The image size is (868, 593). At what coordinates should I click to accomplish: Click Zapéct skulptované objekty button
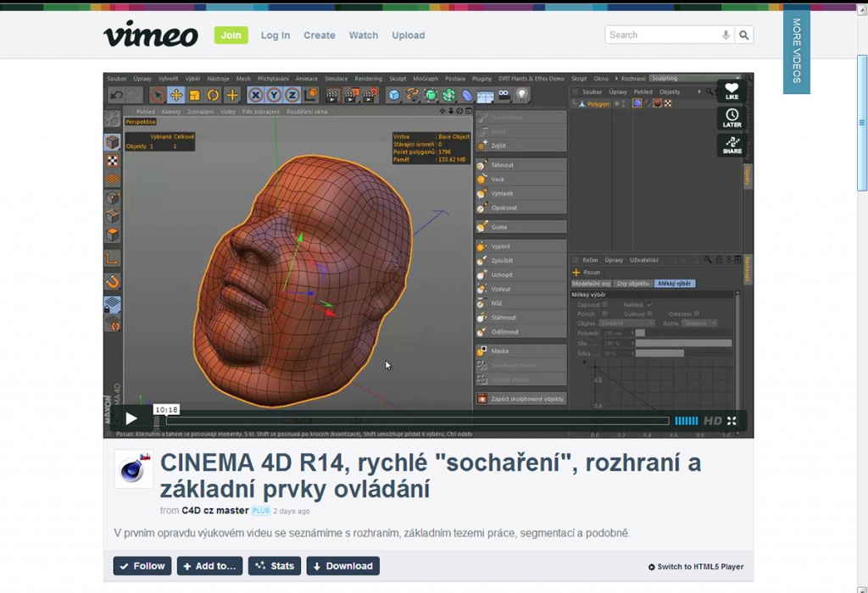point(520,398)
